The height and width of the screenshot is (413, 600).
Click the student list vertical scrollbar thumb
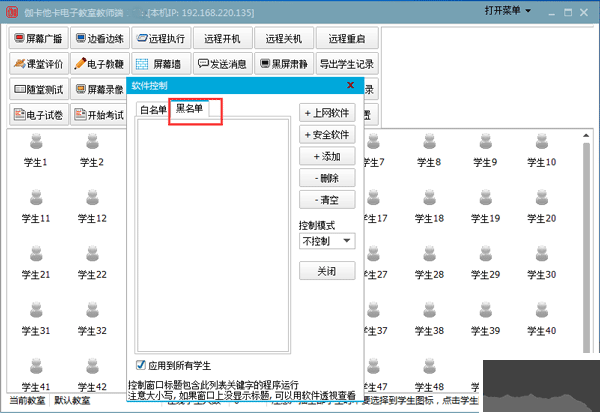point(586,247)
